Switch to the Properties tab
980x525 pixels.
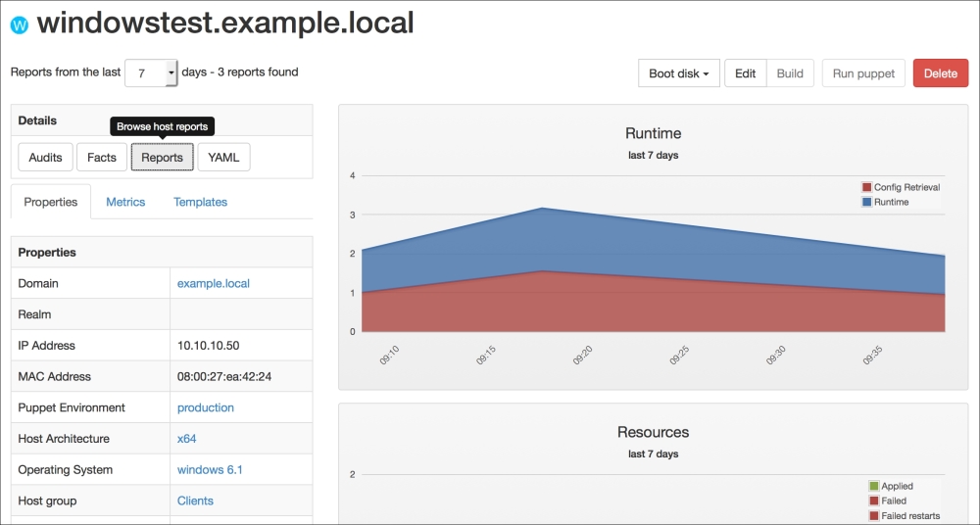tap(51, 203)
